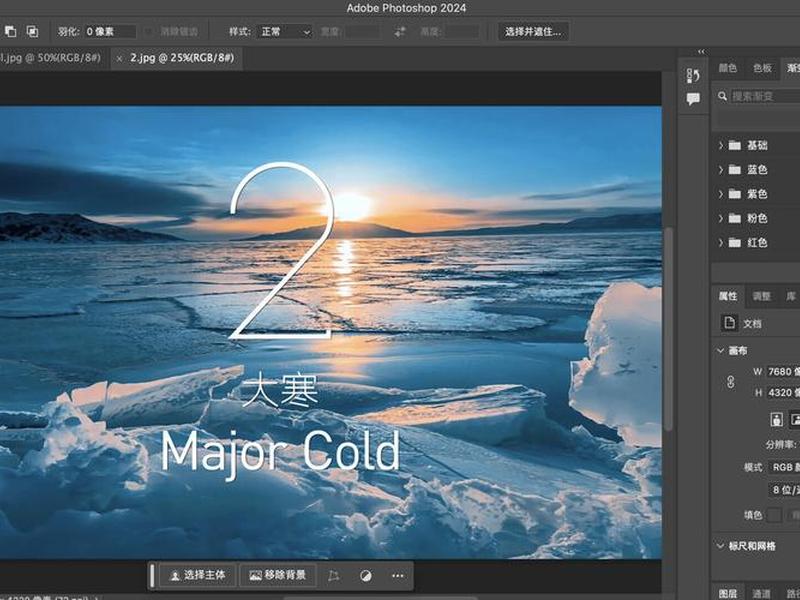
Task: Expand the 粉色 gradient group chevron
Action: tap(721, 218)
